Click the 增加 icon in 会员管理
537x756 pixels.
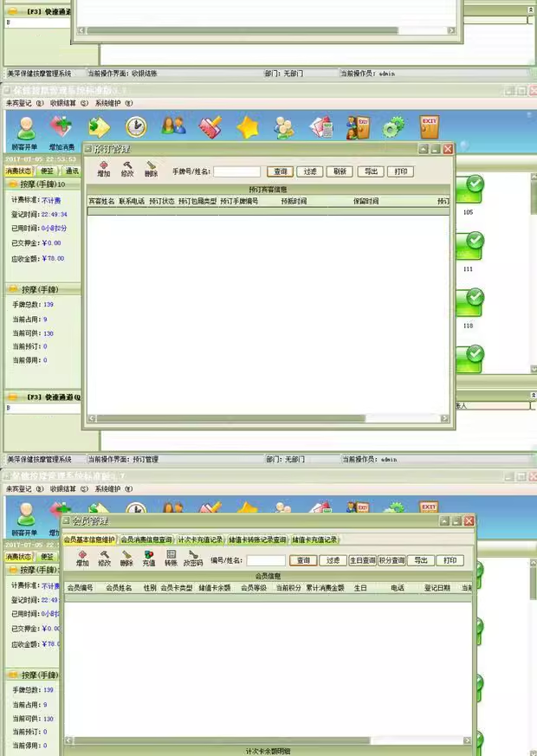[82, 559]
